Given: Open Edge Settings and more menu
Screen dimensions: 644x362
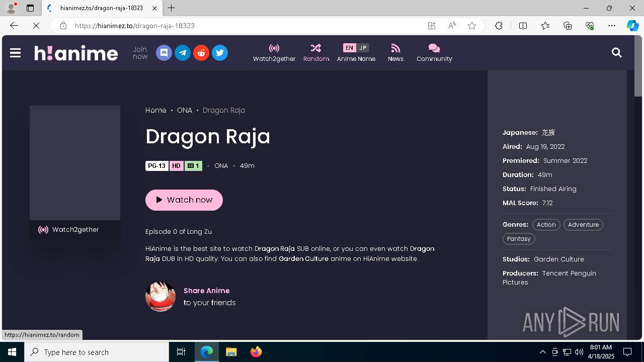Looking at the screenshot, I should (x=612, y=26).
